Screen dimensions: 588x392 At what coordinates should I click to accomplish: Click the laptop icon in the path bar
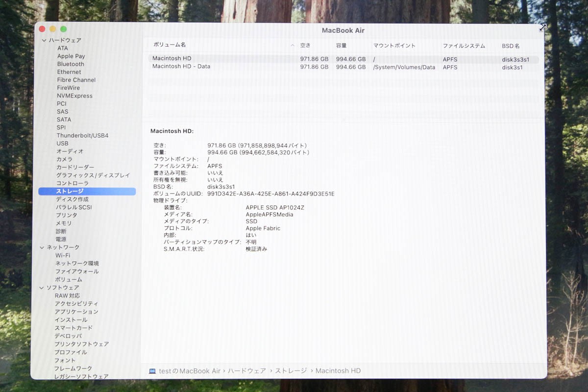152,371
